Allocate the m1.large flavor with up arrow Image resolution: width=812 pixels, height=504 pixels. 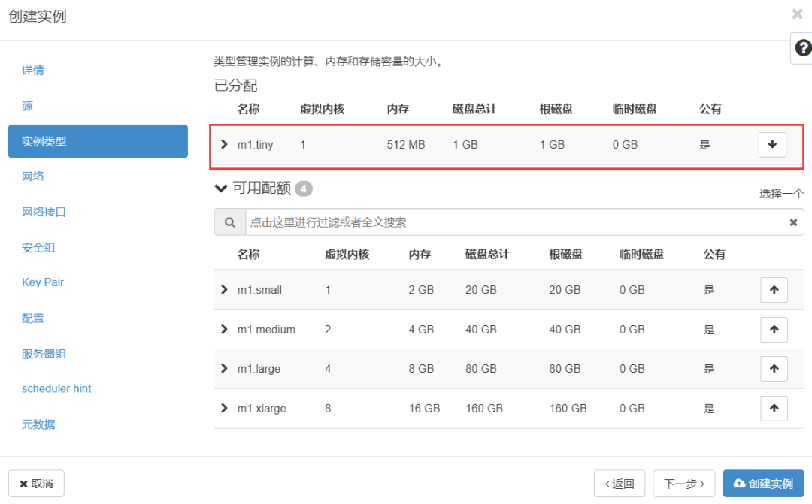774,369
